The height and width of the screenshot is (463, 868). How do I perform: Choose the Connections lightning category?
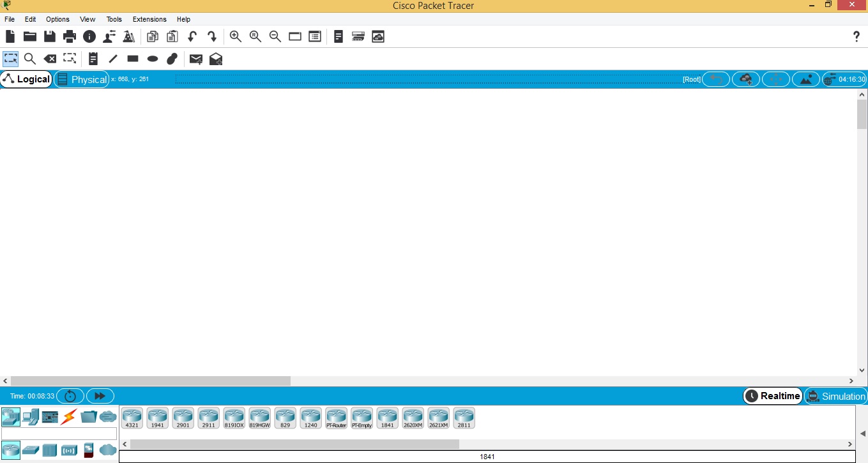click(69, 418)
